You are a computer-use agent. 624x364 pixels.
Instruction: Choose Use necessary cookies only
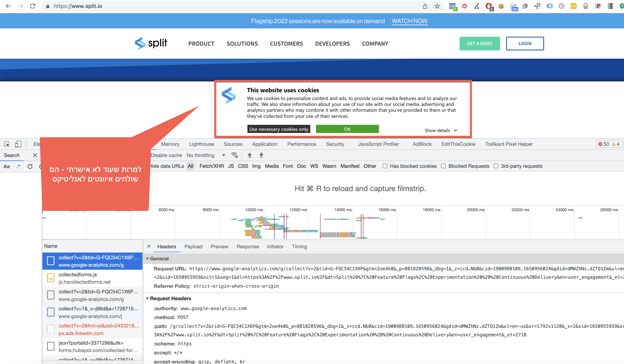pos(279,129)
